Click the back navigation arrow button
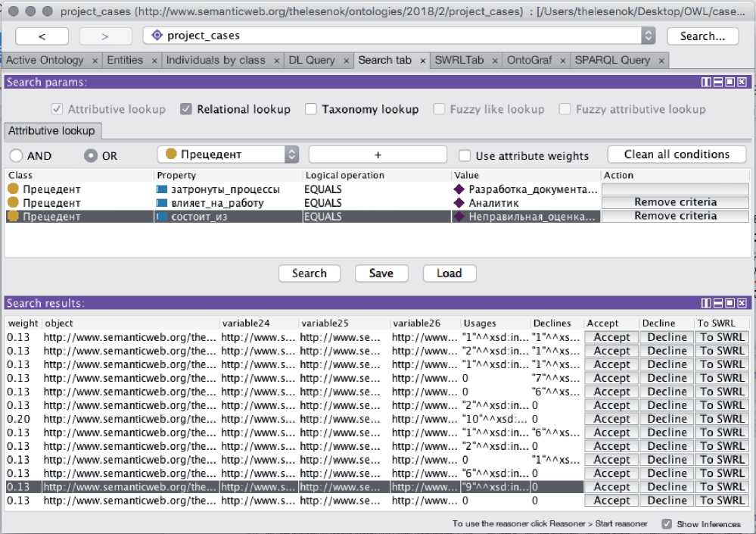 [42, 36]
